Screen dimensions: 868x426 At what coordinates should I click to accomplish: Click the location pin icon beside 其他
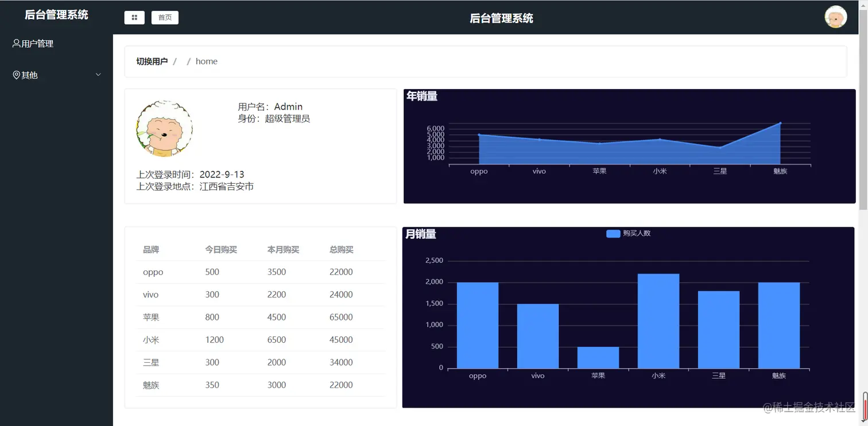pos(16,75)
